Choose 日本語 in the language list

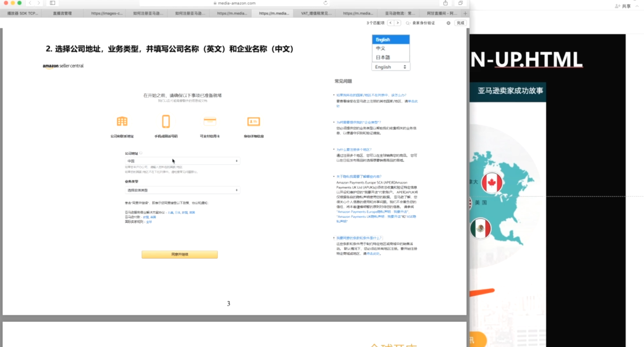click(x=391, y=57)
